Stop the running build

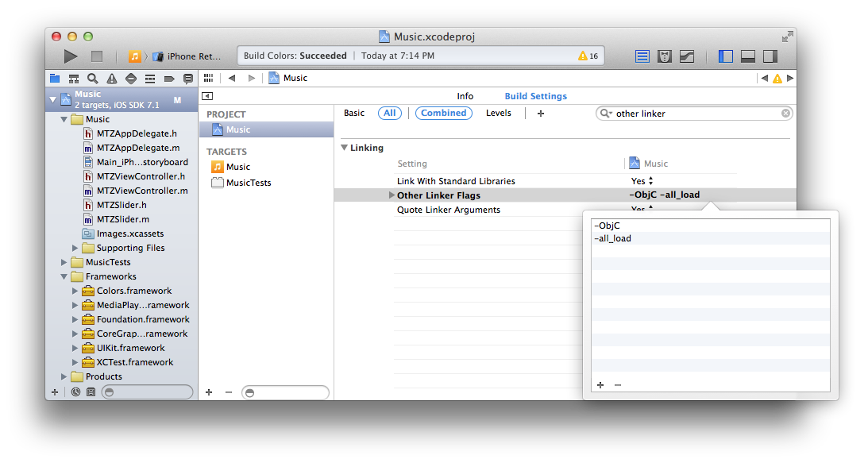(x=97, y=56)
